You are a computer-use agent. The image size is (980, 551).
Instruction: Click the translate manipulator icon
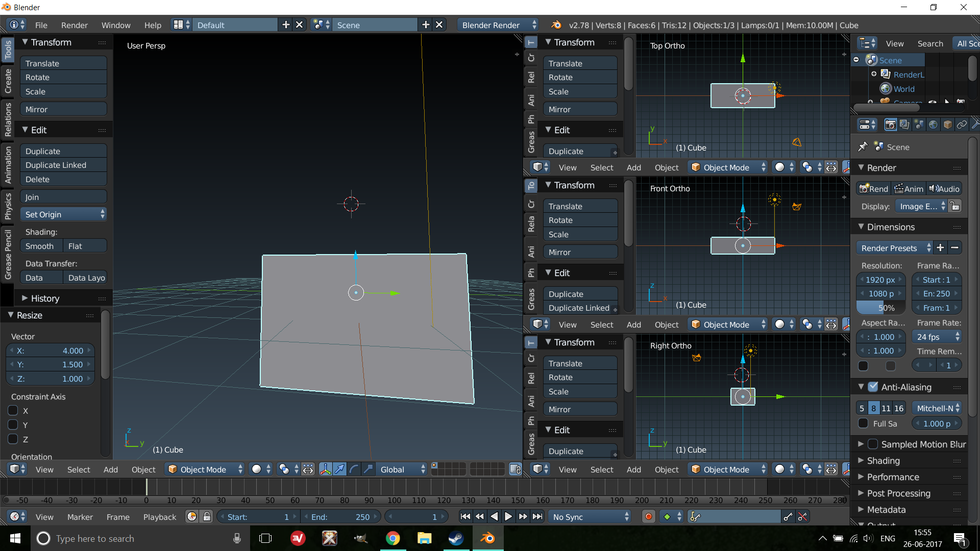click(x=340, y=469)
